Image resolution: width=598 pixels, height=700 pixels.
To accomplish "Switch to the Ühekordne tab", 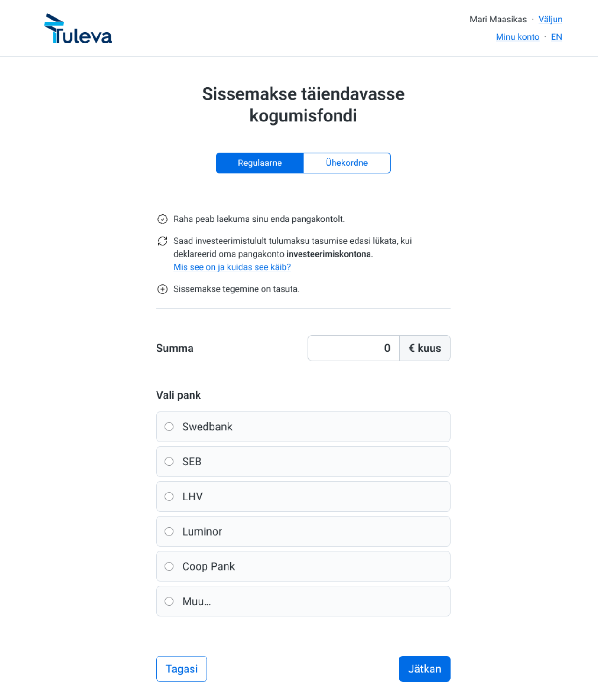I will pos(347,163).
